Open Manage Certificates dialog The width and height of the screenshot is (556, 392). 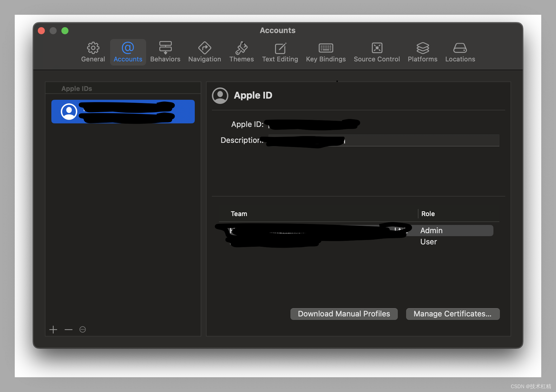point(453,314)
